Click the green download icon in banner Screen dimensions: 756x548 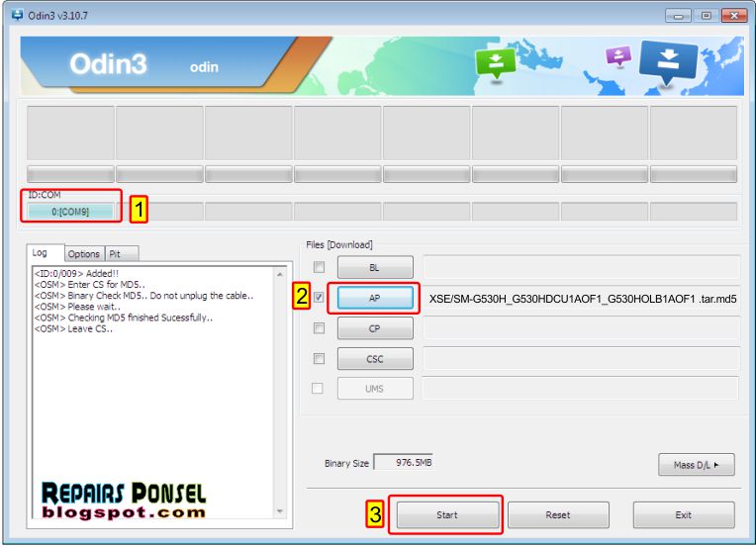[495, 63]
